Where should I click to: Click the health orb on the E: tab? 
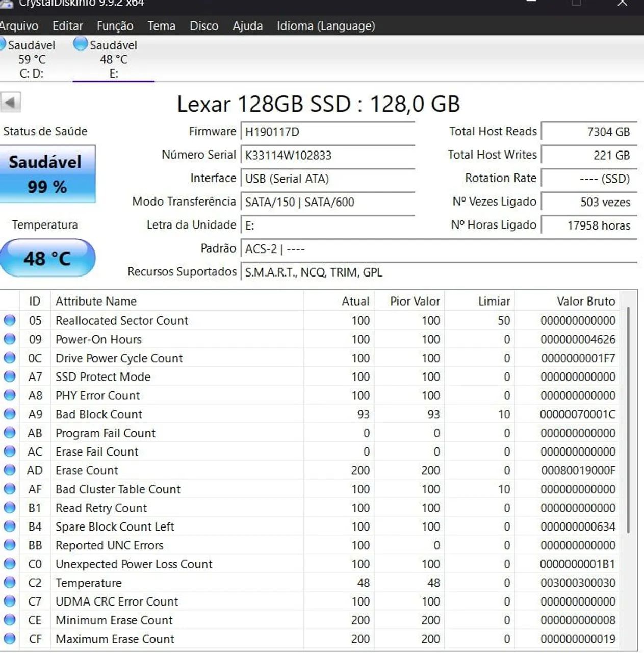pos(81,44)
